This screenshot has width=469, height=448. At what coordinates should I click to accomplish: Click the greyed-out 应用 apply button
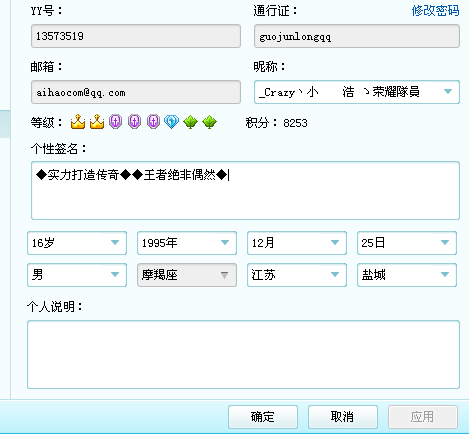(423, 417)
